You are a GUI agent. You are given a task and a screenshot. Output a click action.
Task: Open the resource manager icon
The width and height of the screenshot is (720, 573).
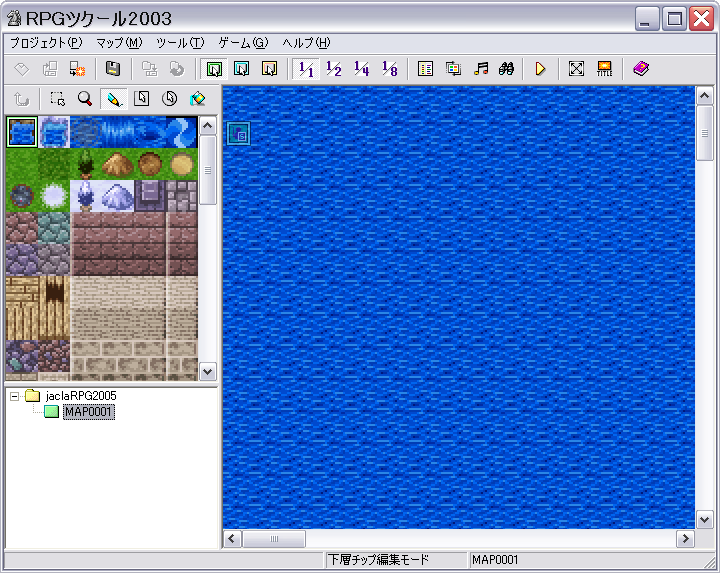pos(453,69)
